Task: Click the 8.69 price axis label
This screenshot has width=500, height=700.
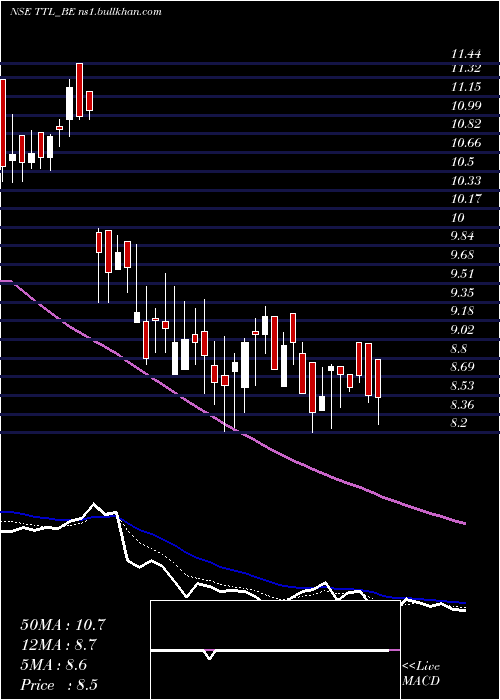Action: (462, 367)
